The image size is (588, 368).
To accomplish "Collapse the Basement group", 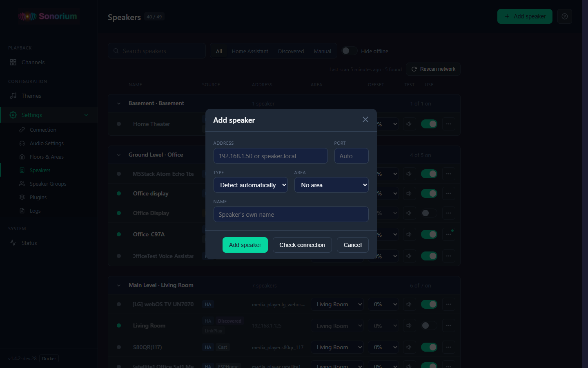I will tap(119, 103).
